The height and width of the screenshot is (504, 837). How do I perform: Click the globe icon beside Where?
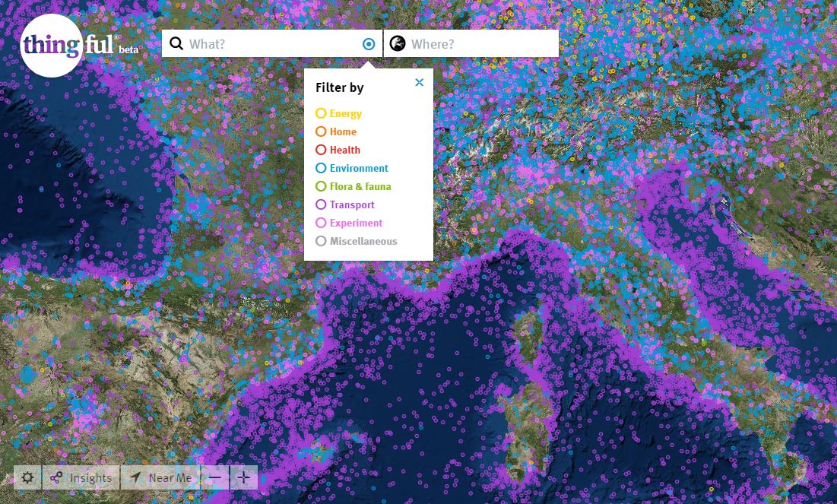coord(397,44)
